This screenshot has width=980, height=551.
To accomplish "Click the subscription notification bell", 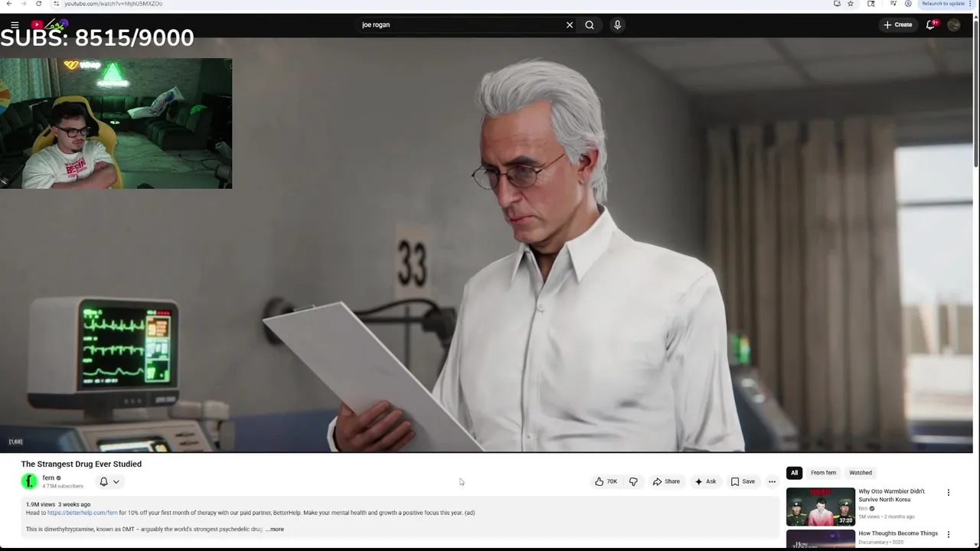I will pos(104,481).
